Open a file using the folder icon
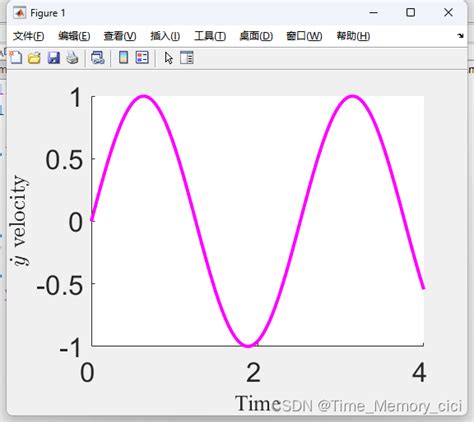 (34, 58)
